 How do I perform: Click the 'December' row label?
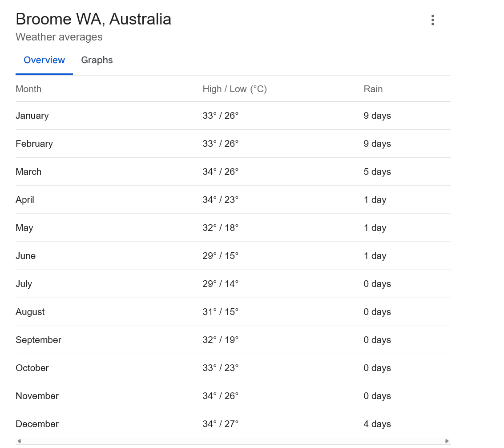(37, 424)
